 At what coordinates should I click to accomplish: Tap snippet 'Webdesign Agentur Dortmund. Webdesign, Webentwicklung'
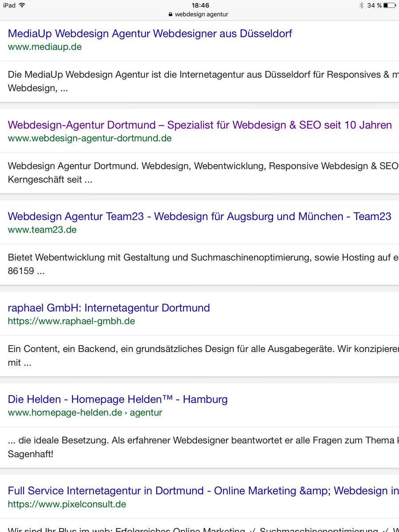tap(203, 173)
